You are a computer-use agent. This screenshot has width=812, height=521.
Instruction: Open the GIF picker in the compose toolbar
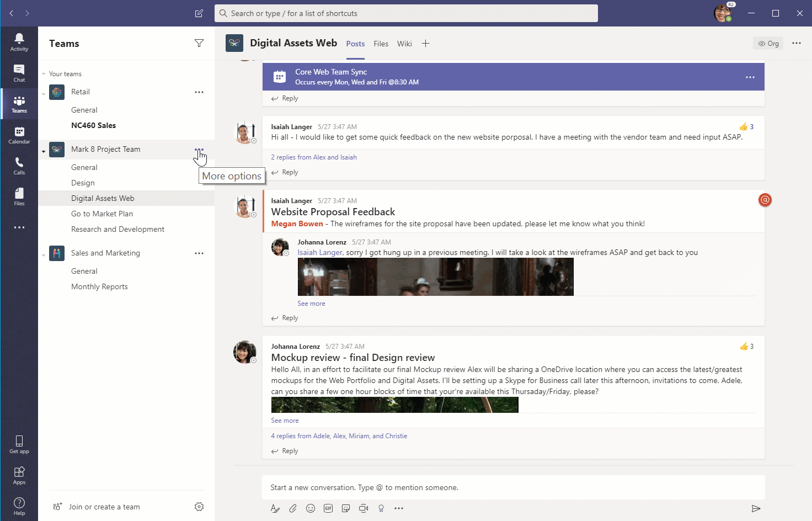point(328,508)
